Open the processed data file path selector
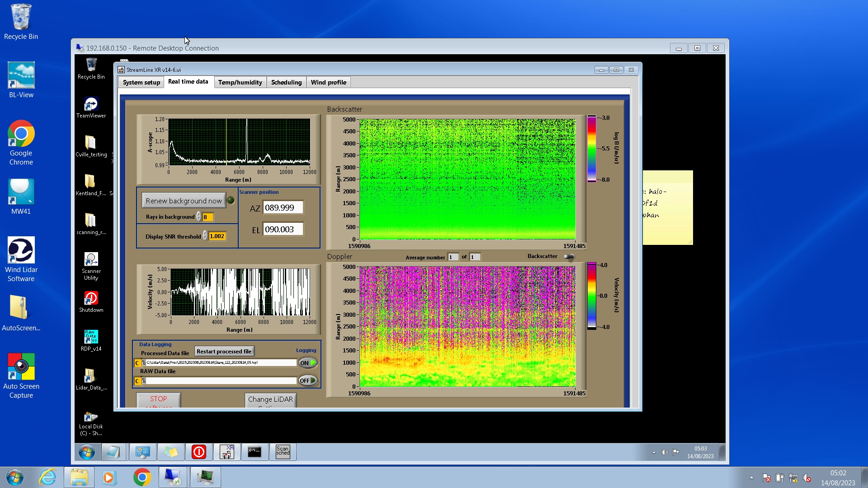 pos(137,363)
